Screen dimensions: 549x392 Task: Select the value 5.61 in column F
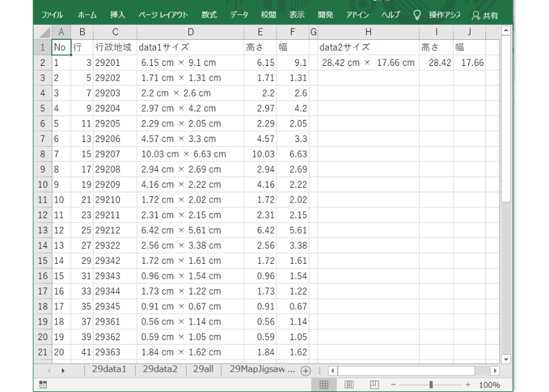[293, 230]
